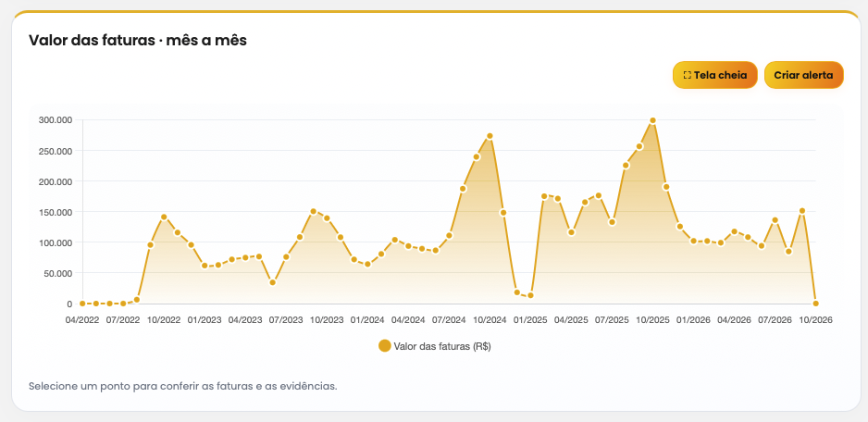868x422 pixels.
Task: Open the chart with Tela cheia button
Action: [714, 75]
